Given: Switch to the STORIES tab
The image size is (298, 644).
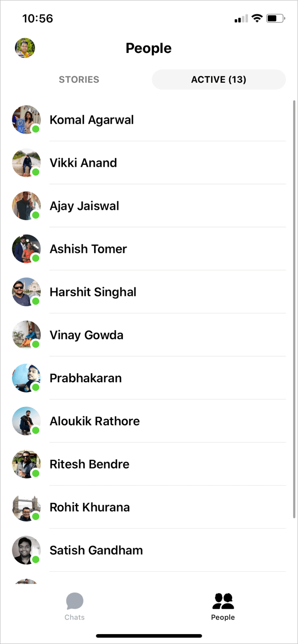Looking at the screenshot, I should [x=79, y=79].
